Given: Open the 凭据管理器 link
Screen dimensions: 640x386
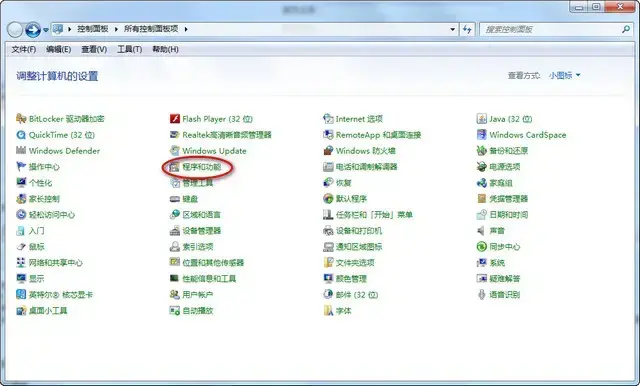Looking at the screenshot, I should pos(509,199).
